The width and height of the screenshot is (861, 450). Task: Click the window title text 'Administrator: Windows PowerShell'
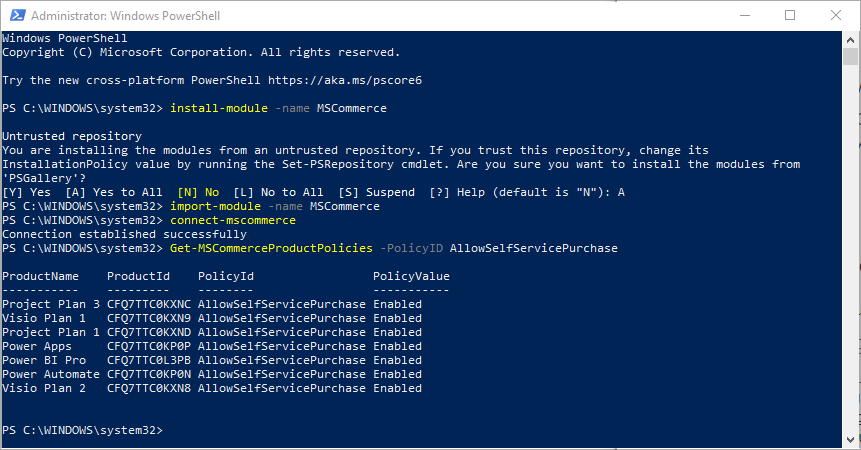click(x=125, y=16)
